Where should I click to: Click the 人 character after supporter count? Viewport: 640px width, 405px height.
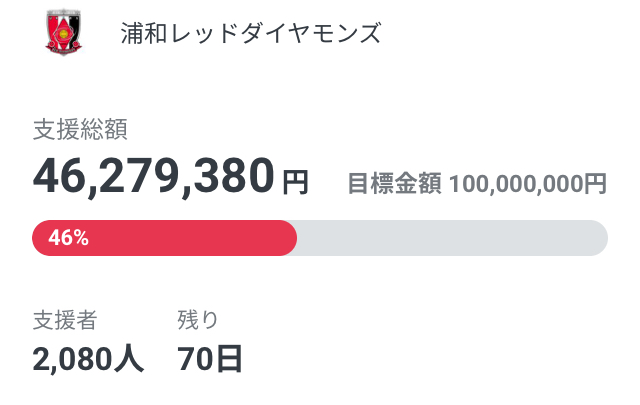(x=129, y=359)
